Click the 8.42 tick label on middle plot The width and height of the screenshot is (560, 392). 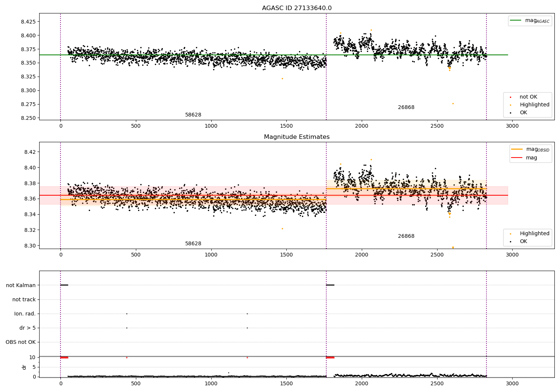[30, 152]
